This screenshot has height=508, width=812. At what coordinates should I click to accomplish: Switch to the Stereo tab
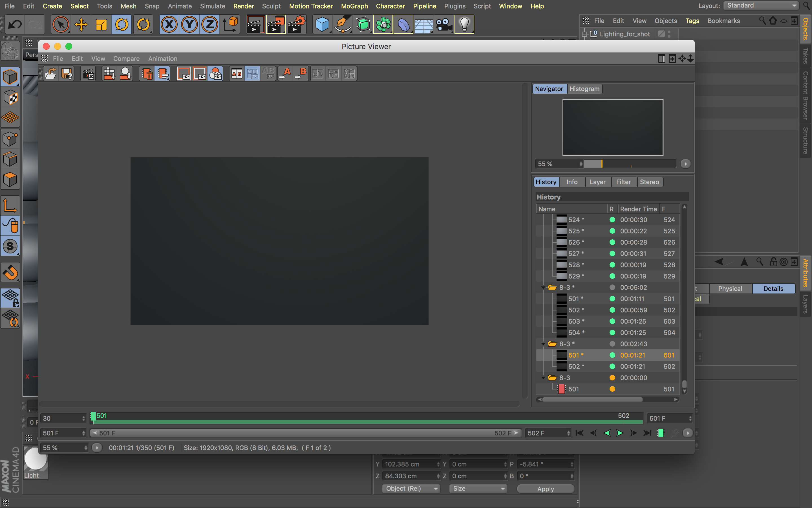[x=649, y=182]
